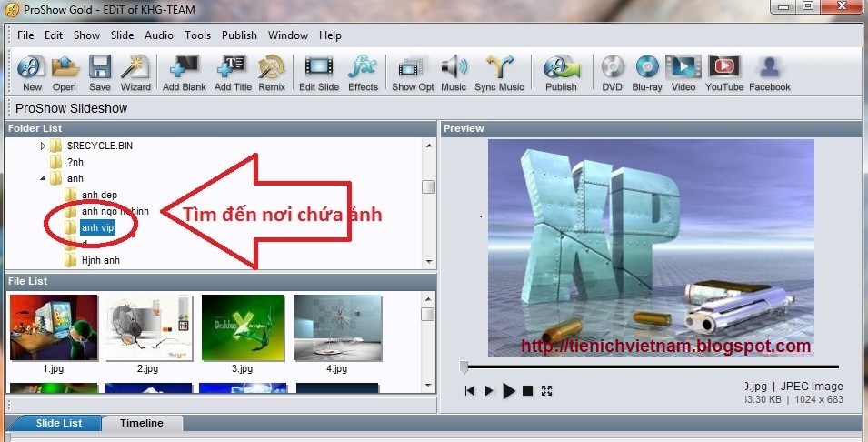
Task: Toggle full screen preview
Action: [547, 391]
